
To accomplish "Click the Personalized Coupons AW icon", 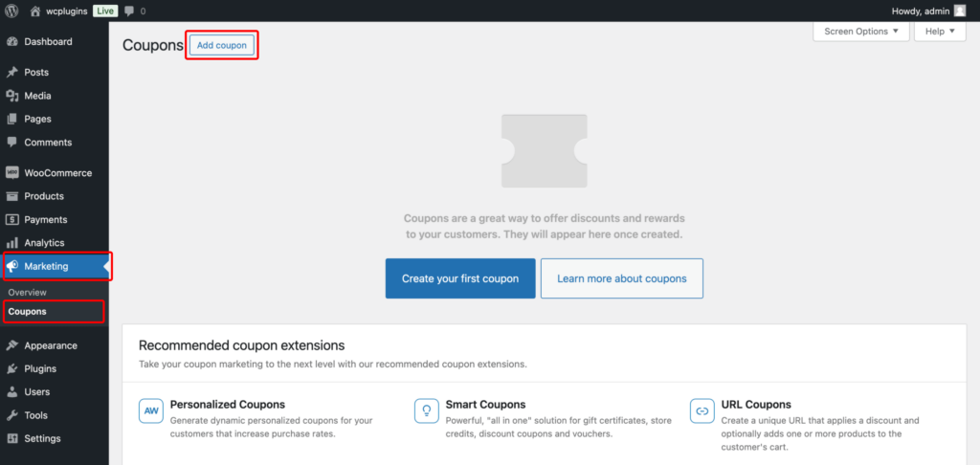I will pyautogui.click(x=151, y=410).
